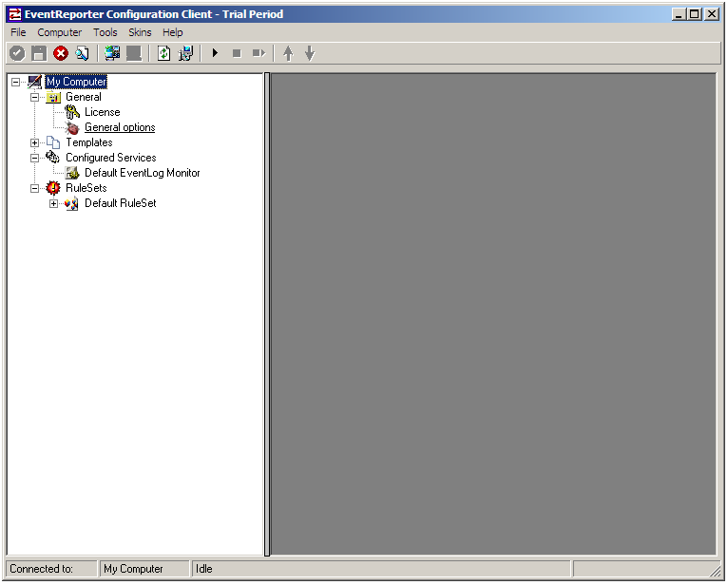The width and height of the screenshot is (728, 585).
Task: Collapse the General tree node
Action: (35, 98)
